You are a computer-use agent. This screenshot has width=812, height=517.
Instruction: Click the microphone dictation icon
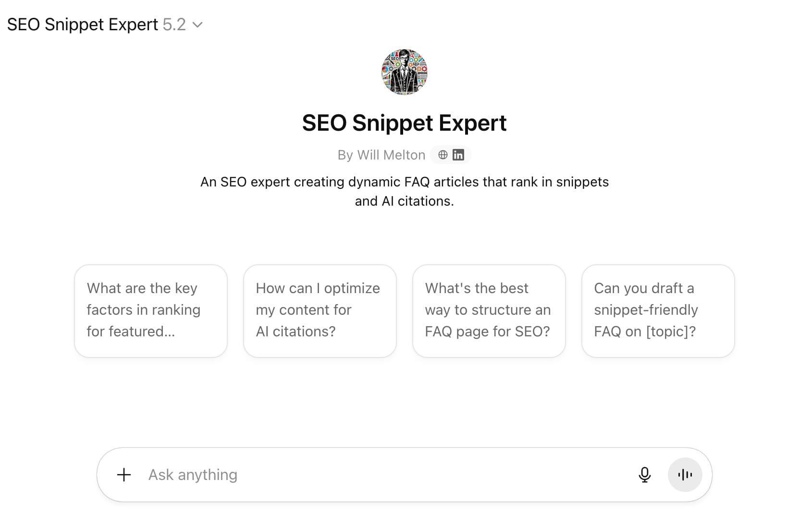point(644,475)
